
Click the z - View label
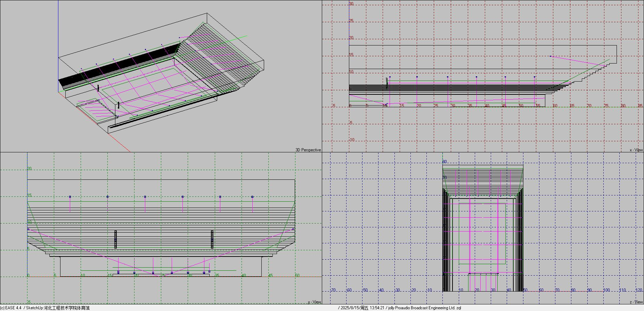(636, 302)
